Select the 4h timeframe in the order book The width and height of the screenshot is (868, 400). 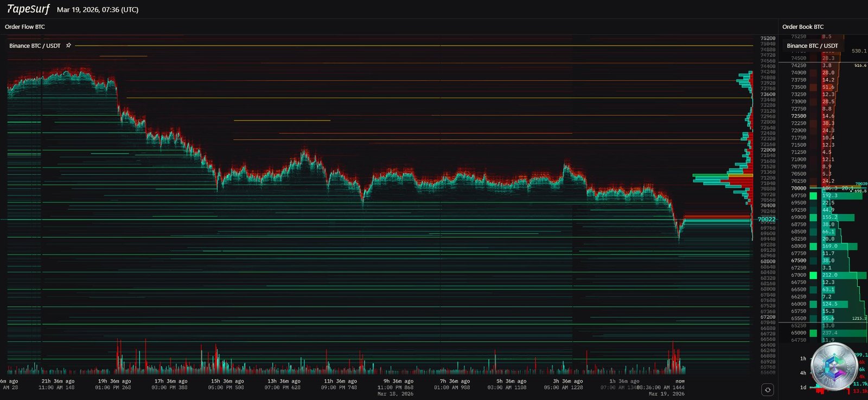803,373
